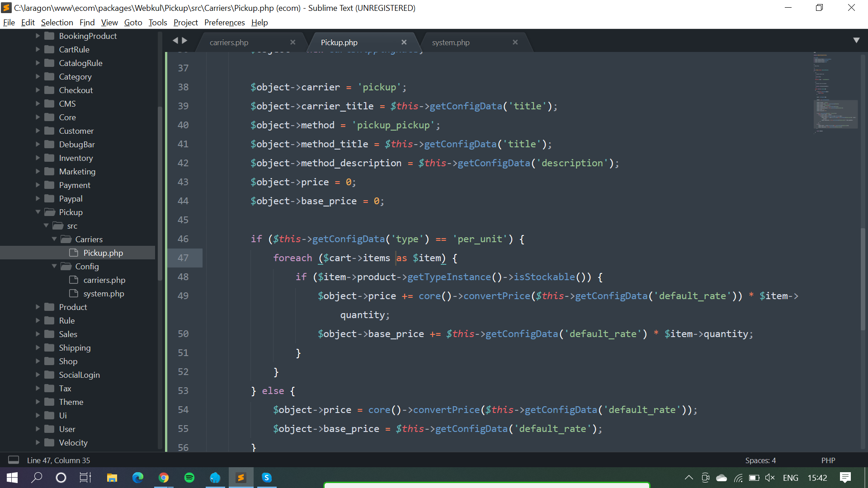Click the Product folder icon
The image size is (868, 488).
[50, 307]
